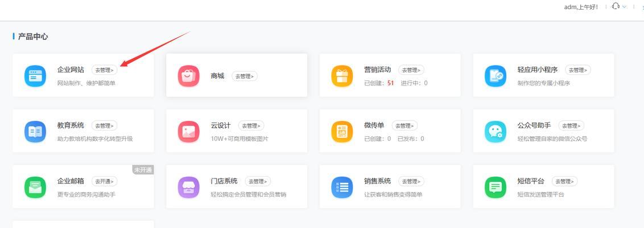Click description 网站制作、维护都简单
644x228 pixels.
tap(86, 83)
